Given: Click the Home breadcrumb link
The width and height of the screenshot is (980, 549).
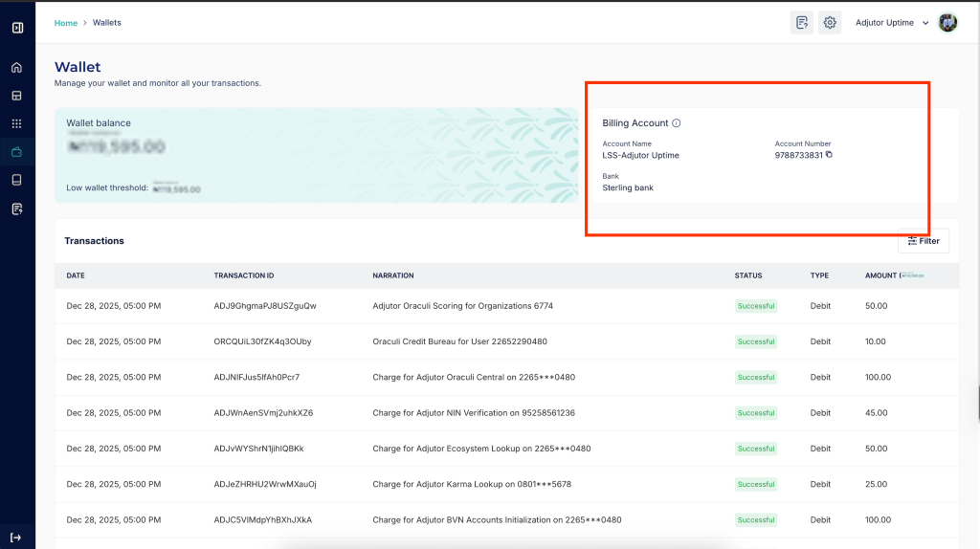Looking at the screenshot, I should 66,23.
